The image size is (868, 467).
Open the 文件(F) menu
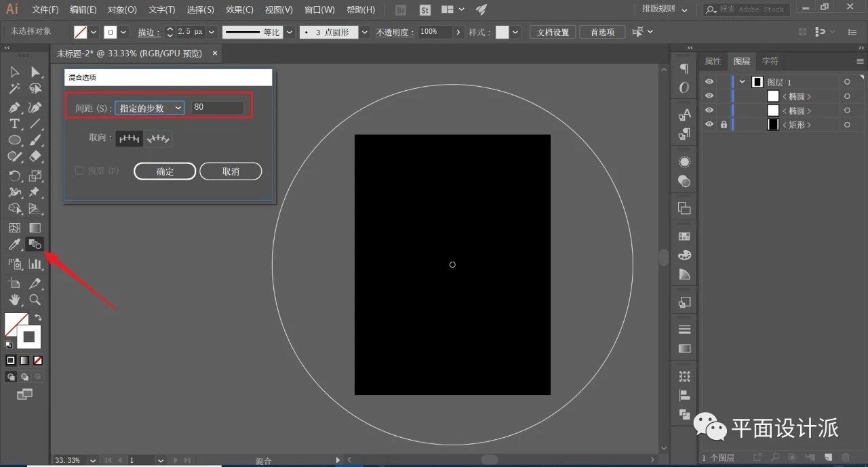45,9
